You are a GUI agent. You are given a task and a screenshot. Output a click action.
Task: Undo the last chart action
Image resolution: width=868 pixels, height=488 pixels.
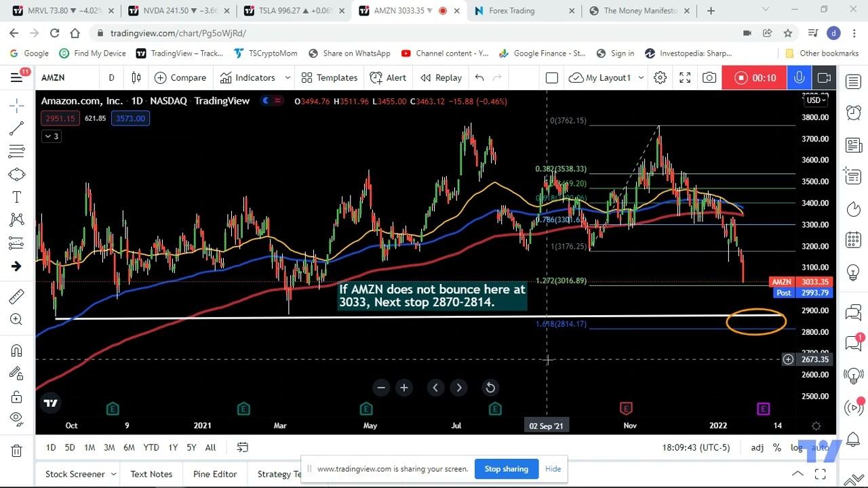pyautogui.click(x=479, y=78)
